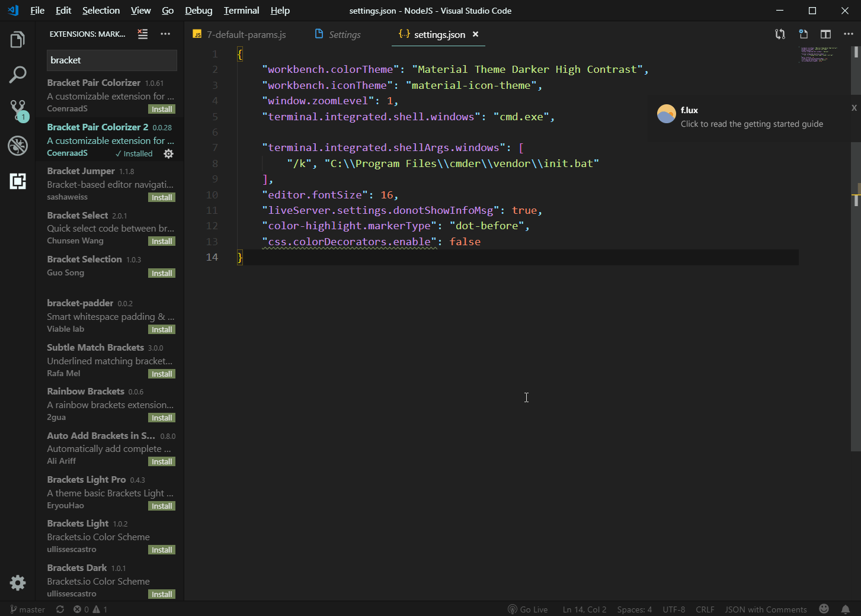The width and height of the screenshot is (861, 616).
Task: Change line endings via CRLF item
Action: (x=705, y=609)
